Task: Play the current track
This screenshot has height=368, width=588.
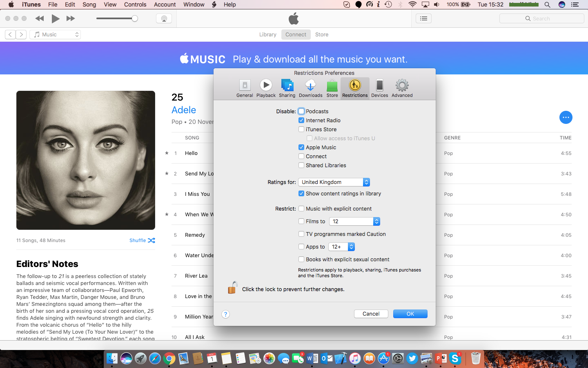Action: [55, 18]
